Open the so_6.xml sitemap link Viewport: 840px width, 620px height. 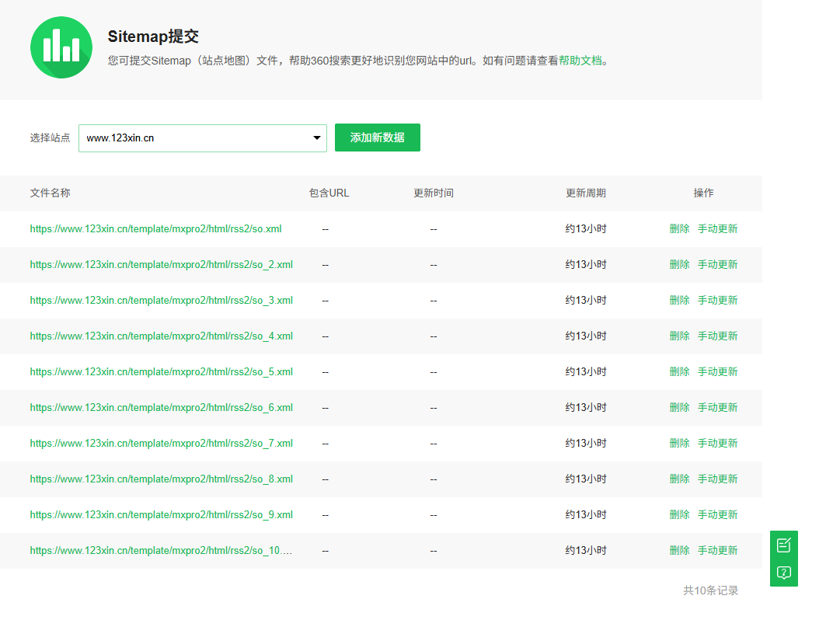[x=162, y=407]
